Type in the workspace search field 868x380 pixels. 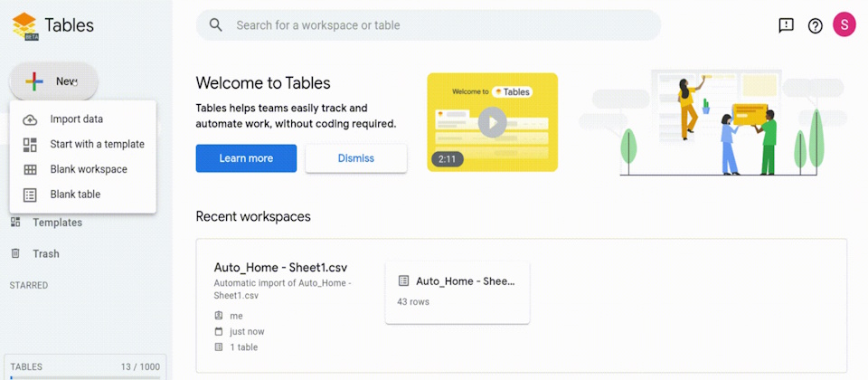pos(434,25)
